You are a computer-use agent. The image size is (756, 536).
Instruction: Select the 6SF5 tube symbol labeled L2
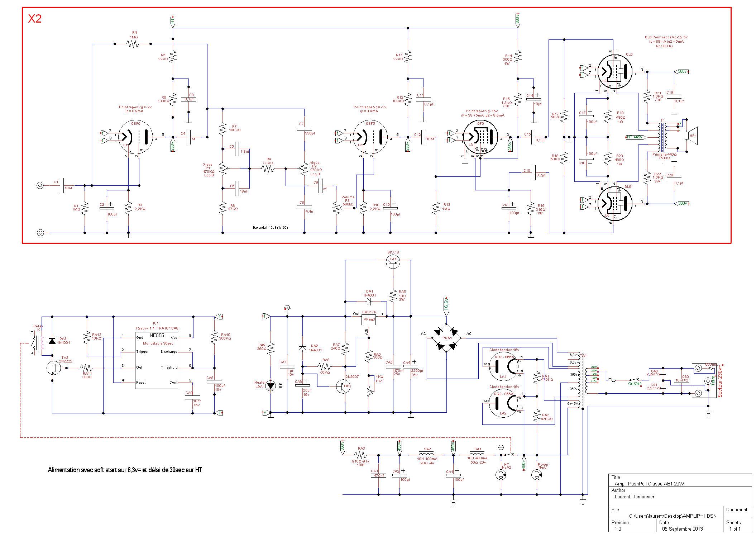coord(370,137)
